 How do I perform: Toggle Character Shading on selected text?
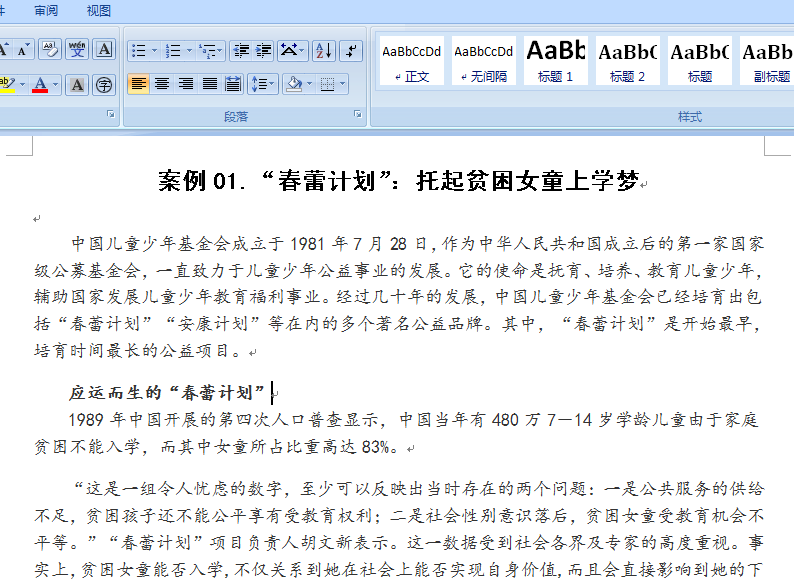(x=77, y=84)
